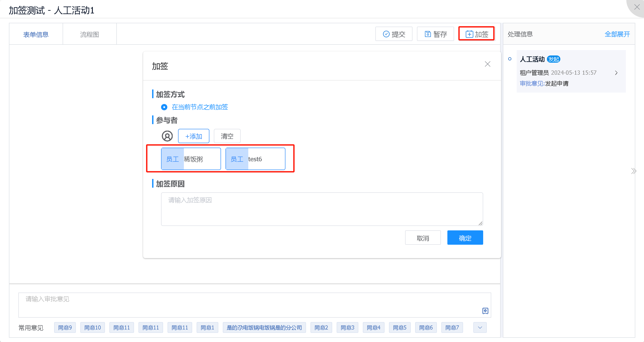
Task: Click the 暂存 save icon button
Action: point(436,34)
